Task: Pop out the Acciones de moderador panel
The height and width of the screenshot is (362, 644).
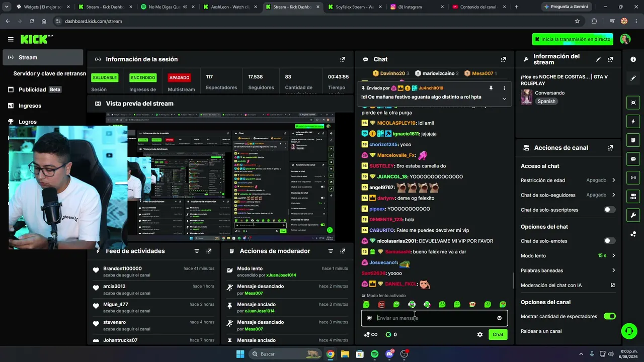Action: tap(343, 251)
